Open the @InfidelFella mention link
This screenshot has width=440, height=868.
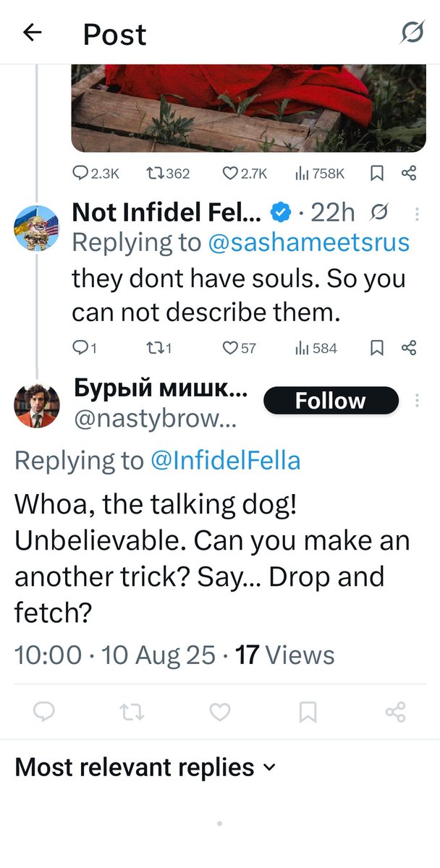(225, 461)
